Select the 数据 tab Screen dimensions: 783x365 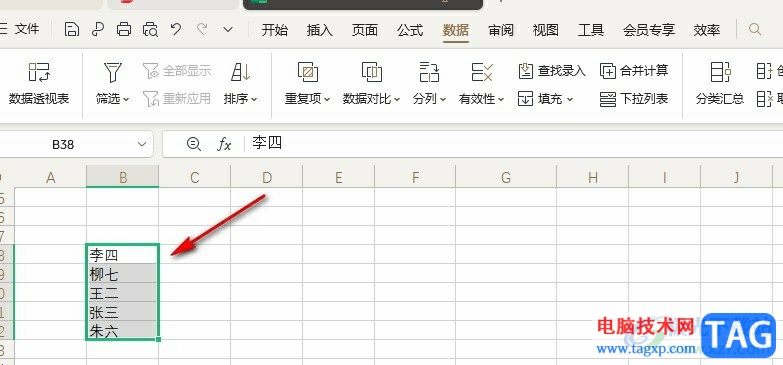[x=455, y=30]
